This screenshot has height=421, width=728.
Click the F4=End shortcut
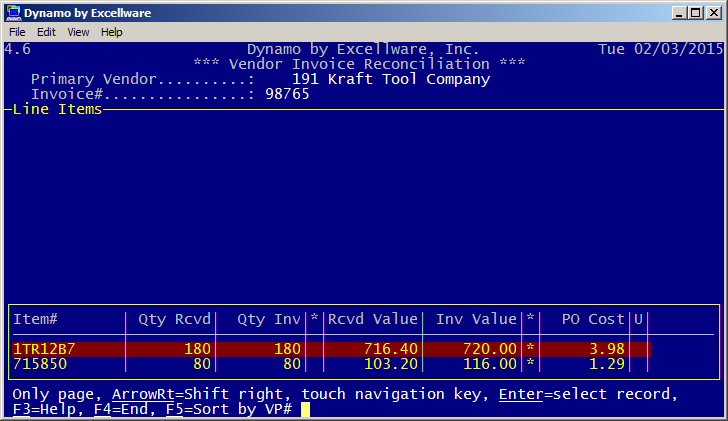[x=121, y=409]
